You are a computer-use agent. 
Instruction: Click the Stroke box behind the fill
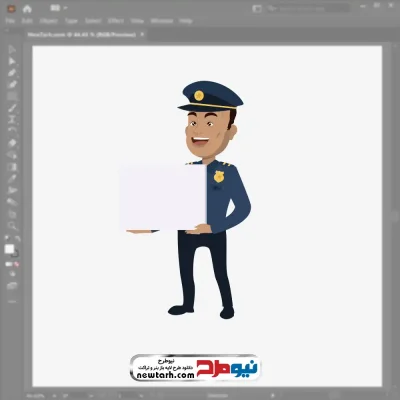tap(15, 254)
